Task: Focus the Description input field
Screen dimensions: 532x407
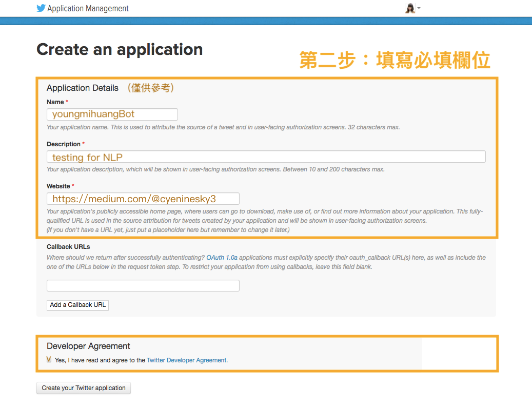Action: (266, 157)
